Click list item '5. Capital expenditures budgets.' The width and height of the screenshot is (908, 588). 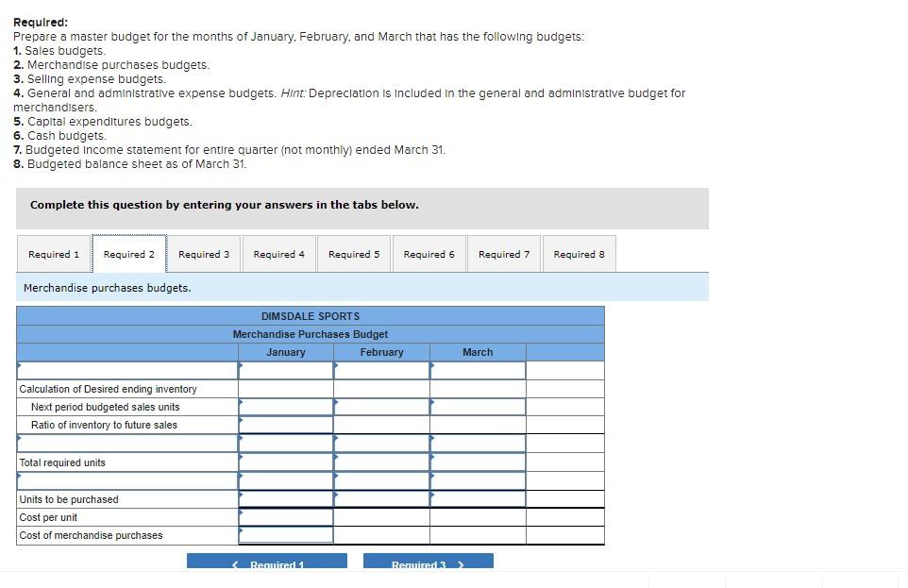[x=103, y=122]
